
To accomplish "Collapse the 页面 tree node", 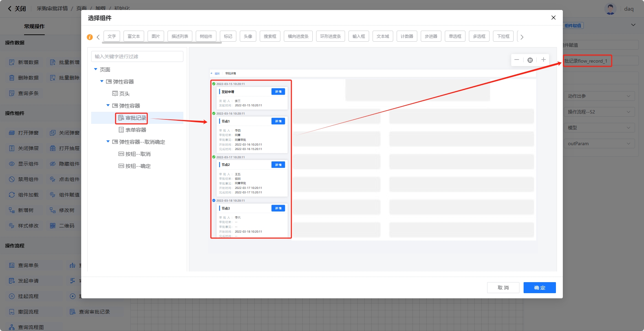I will point(96,70).
